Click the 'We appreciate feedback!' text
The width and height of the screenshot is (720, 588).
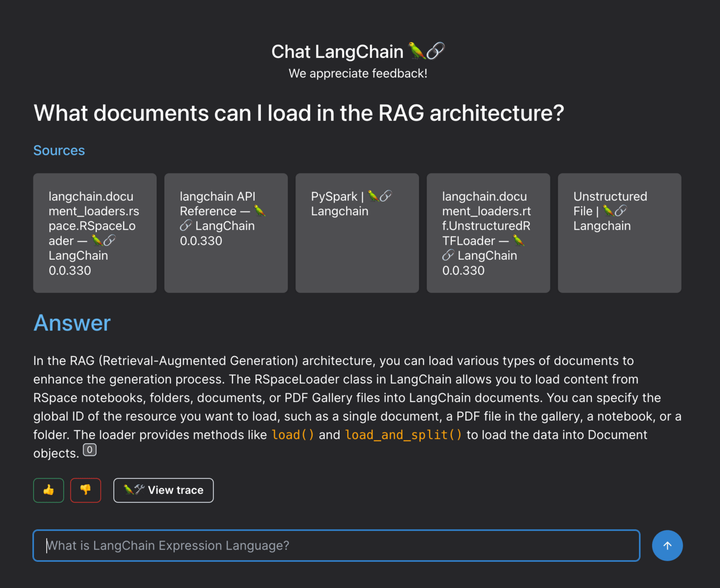tap(358, 74)
